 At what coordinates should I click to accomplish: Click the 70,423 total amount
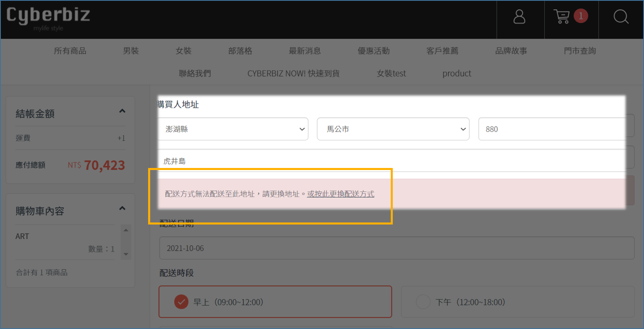(x=104, y=165)
